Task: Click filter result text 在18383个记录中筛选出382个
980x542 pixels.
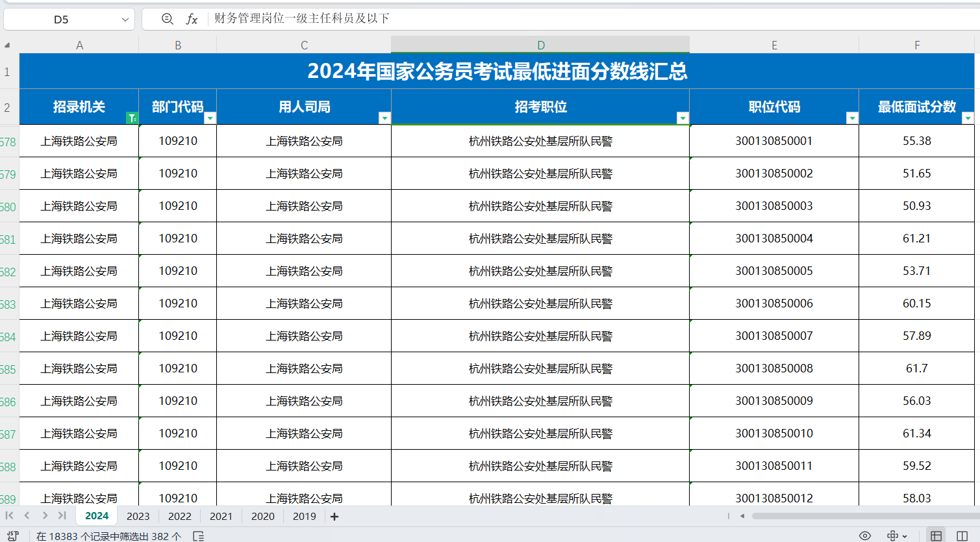Action: point(108,536)
